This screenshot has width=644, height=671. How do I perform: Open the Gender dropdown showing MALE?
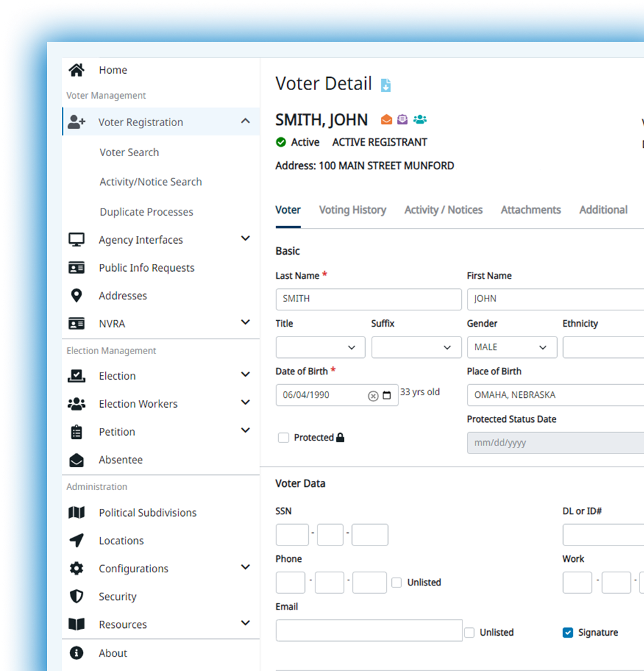[x=512, y=347]
